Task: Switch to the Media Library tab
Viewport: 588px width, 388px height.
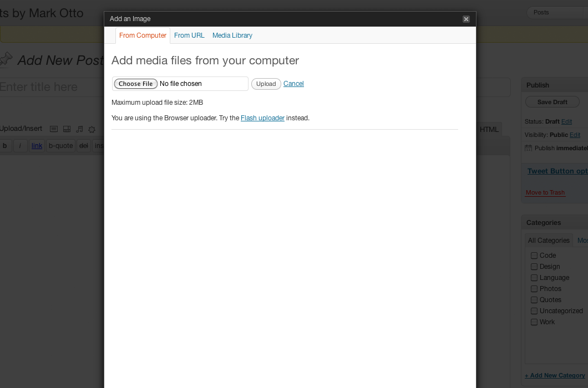Action: coord(232,35)
